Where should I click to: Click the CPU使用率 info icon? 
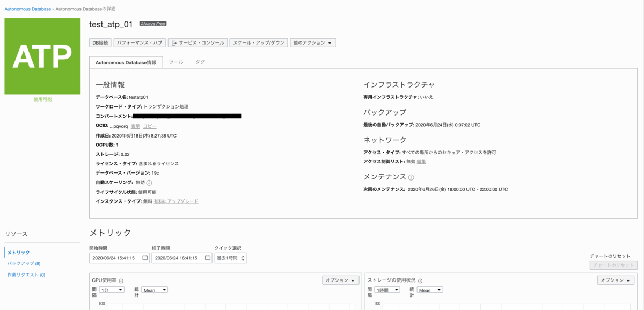pos(121,281)
